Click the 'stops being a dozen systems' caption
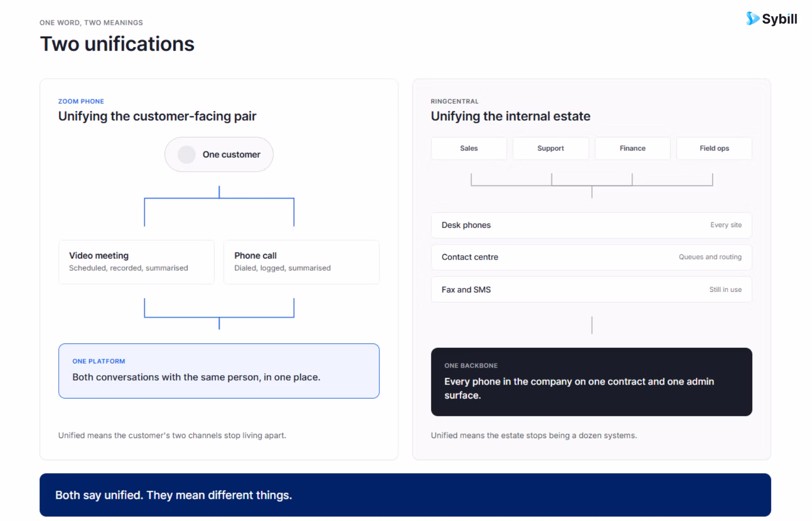 tap(534, 436)
